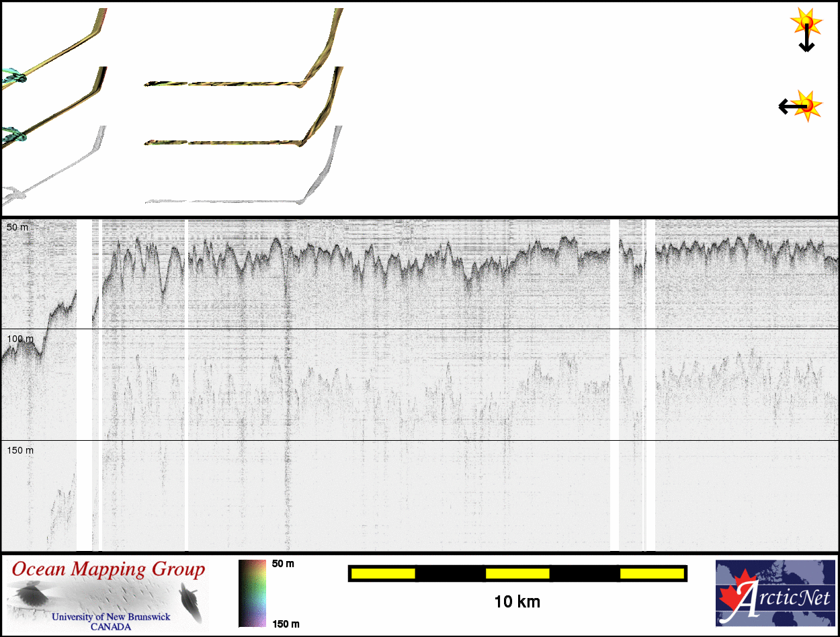Select the 50 m depth label on profile

click(17, 228)
